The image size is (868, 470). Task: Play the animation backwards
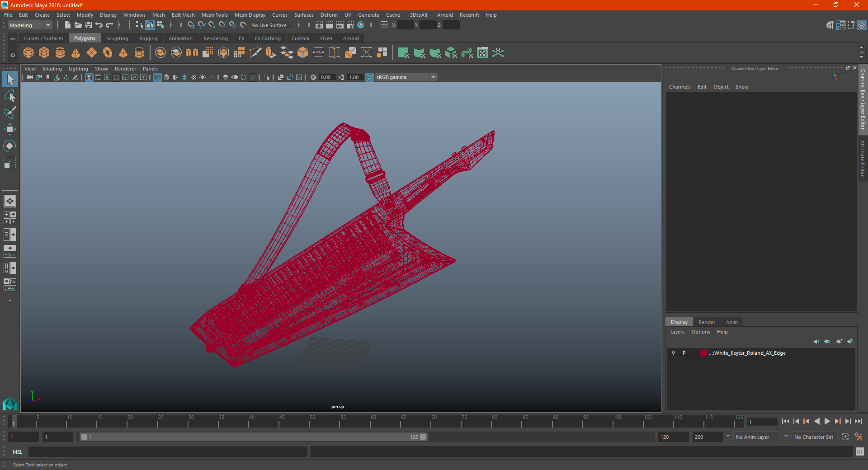point(816,421)
